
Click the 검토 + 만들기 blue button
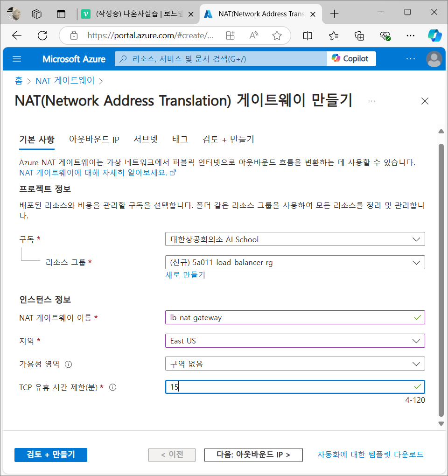51,455
